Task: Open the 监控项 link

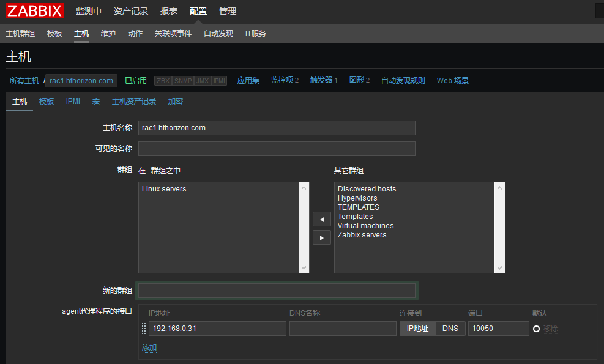Action: pos(282,80)
